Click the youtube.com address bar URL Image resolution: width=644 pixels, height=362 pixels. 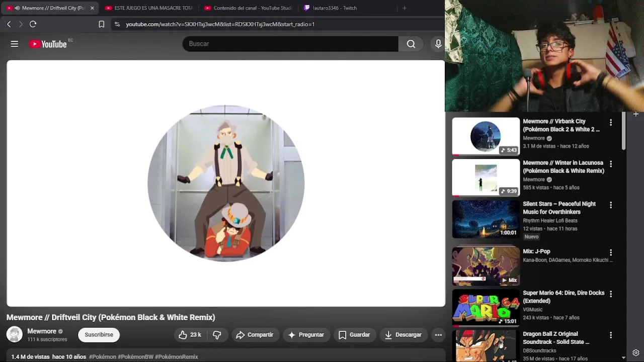(220, 24)
